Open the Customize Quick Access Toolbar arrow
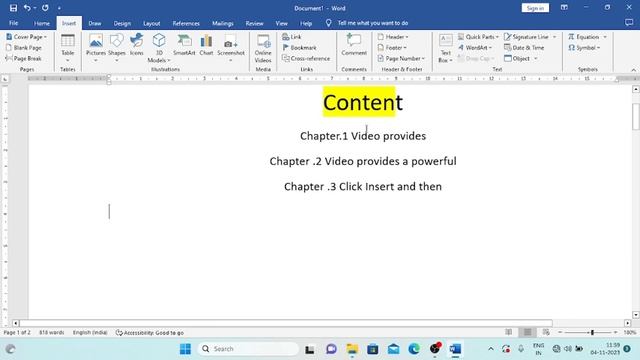This screenshot has width=640, height=360. coord(59,8)
